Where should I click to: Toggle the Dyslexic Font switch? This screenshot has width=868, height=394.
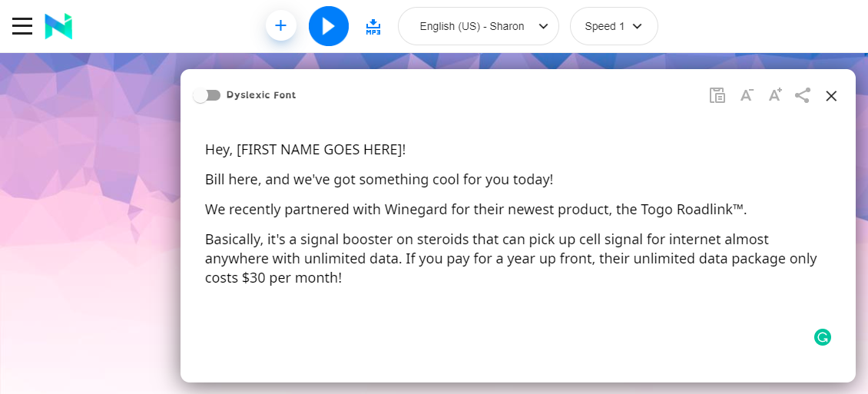pos(207,95)
